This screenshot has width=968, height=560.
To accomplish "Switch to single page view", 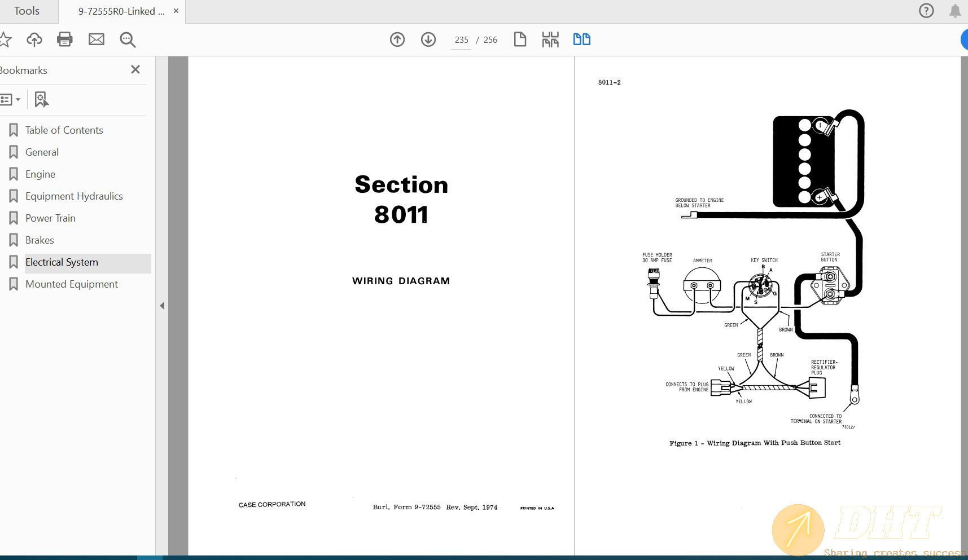I will click(520, 39).
